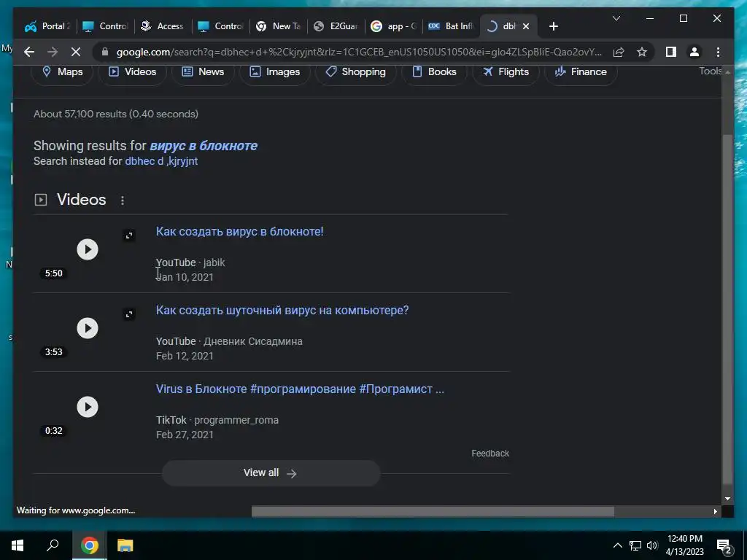Filter results by Maps
Screen dimensions: 747x560
point(63,72)
